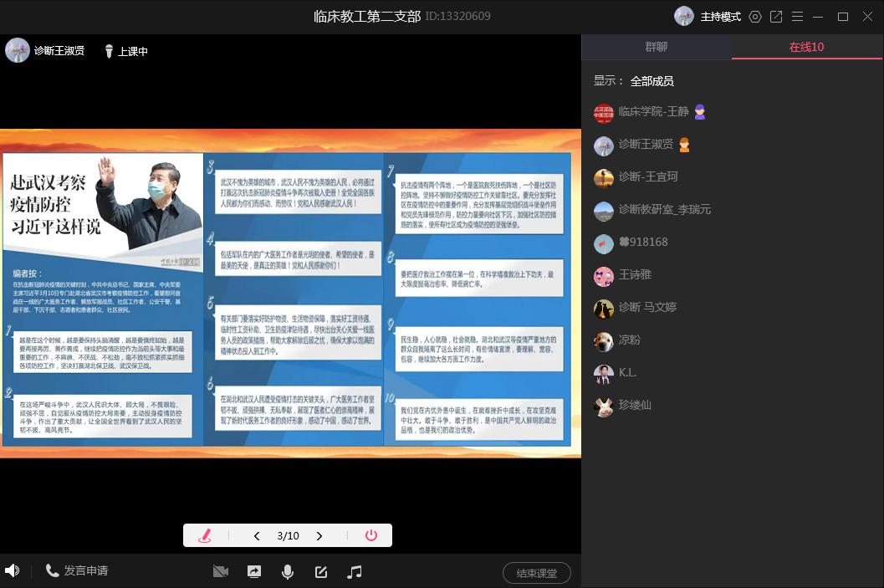Select the pink pen annotation tool

click(205, 536)
